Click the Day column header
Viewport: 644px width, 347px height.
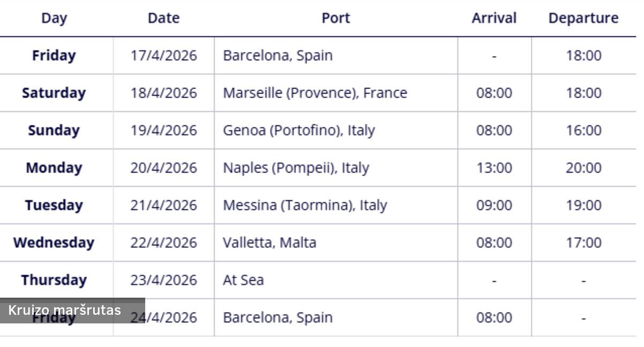[x=54, y=18]
